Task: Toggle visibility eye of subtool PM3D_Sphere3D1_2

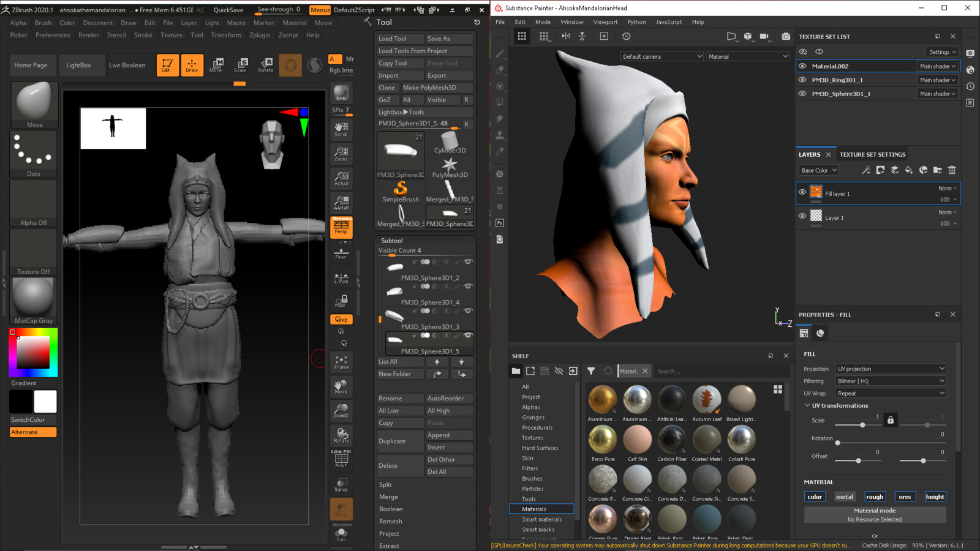Action: point(469,262)
